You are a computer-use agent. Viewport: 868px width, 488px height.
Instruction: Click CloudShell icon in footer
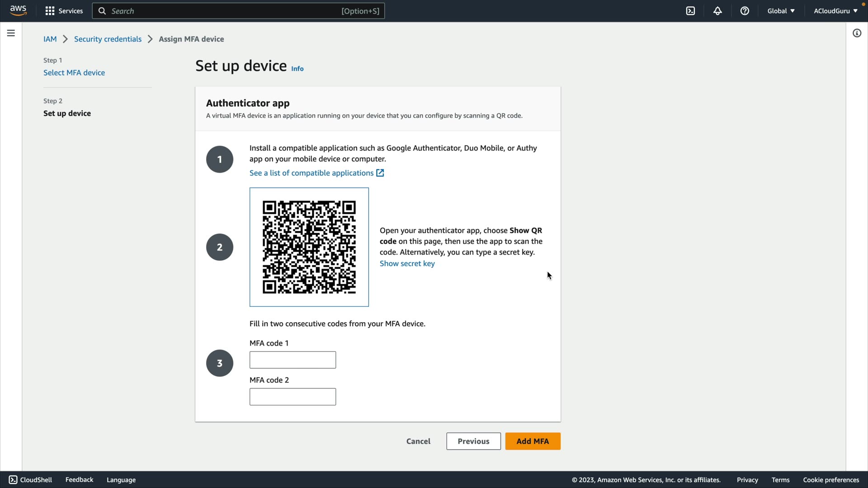13,480
